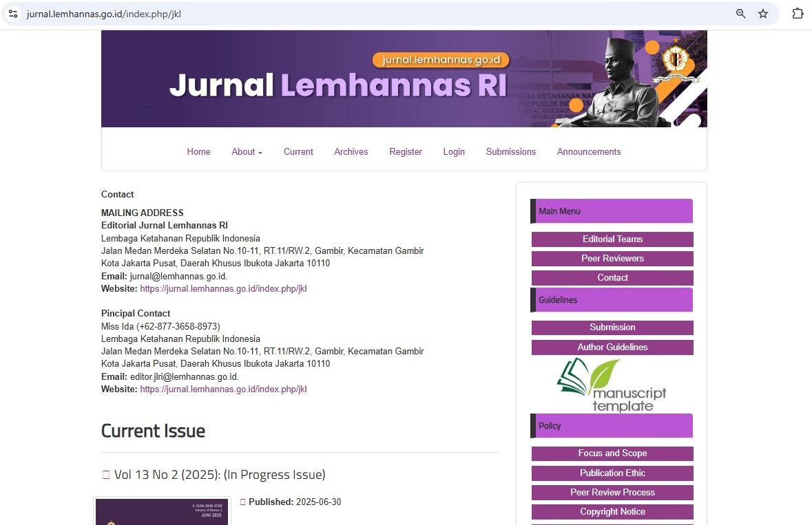This screenshot has height=525, width=812.
Task: Open Submissions in the navigation bar
Action: click(510, 151)
